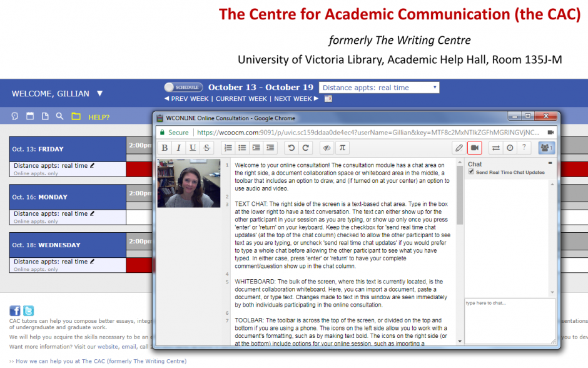Screen dimensions: 588x368
Task: Select the strikethrough icon
Action: point(206,148)
